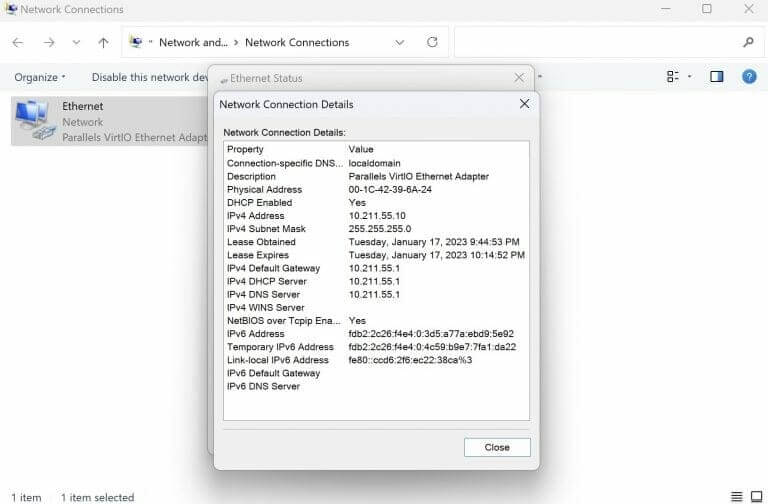Viewport: 768px width, 504px height.
Task: Go back using the back arrow
Action: (18, 43)
